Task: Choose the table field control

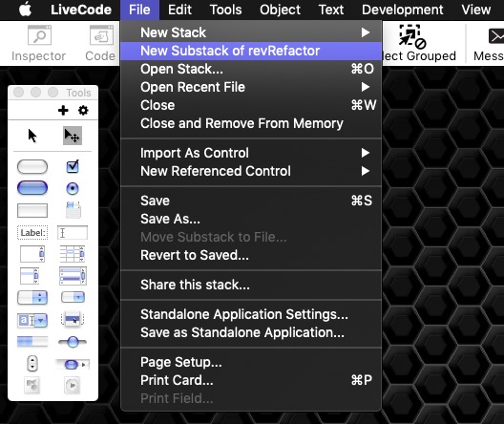Action: coord(73,254)
